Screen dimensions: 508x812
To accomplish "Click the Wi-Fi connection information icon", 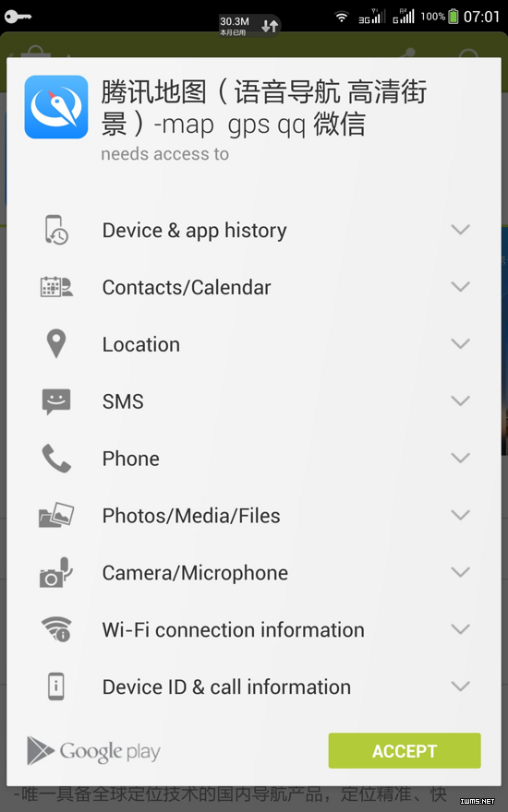I will 56,629.
